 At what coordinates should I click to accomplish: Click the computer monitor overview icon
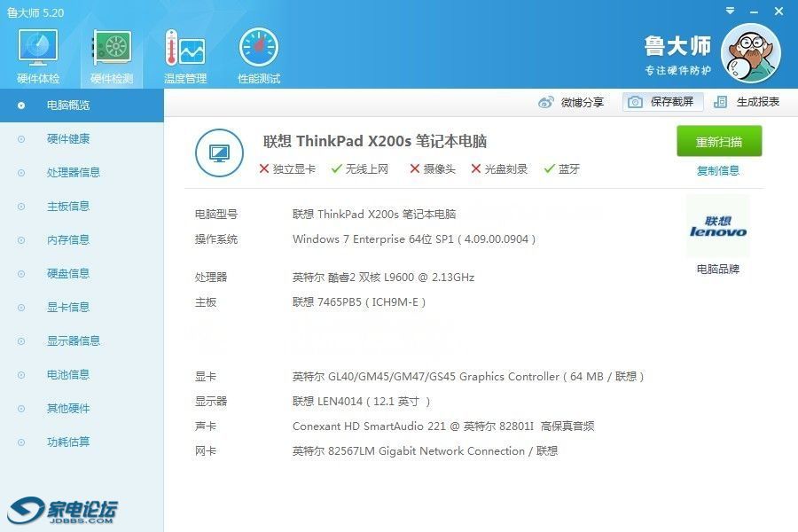tap(219, 153)
